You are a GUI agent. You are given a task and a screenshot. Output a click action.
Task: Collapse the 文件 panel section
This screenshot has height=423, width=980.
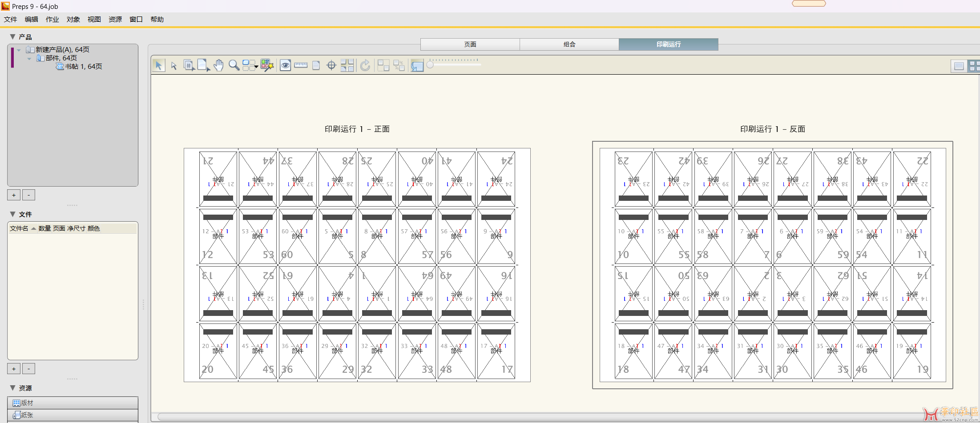pos(12,214)
